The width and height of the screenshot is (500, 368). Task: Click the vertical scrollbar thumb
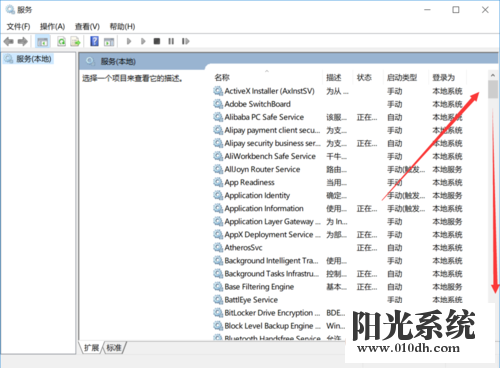pos(493,89)
